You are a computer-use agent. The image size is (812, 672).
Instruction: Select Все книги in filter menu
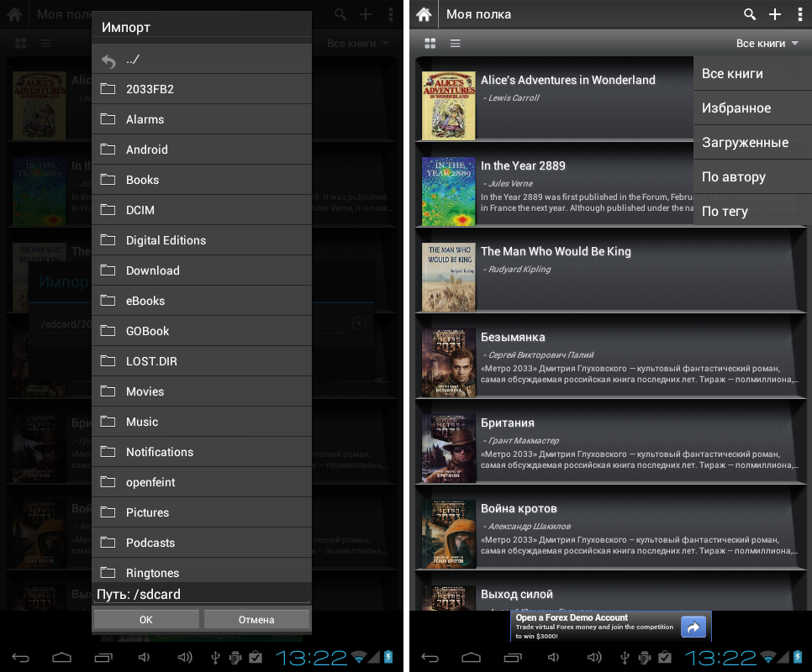(752, 73)
